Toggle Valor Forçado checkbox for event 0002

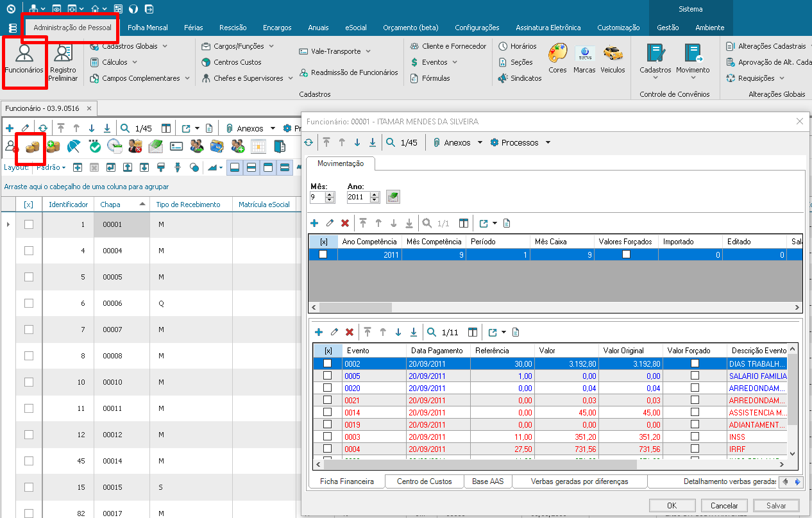click(695, 363)
